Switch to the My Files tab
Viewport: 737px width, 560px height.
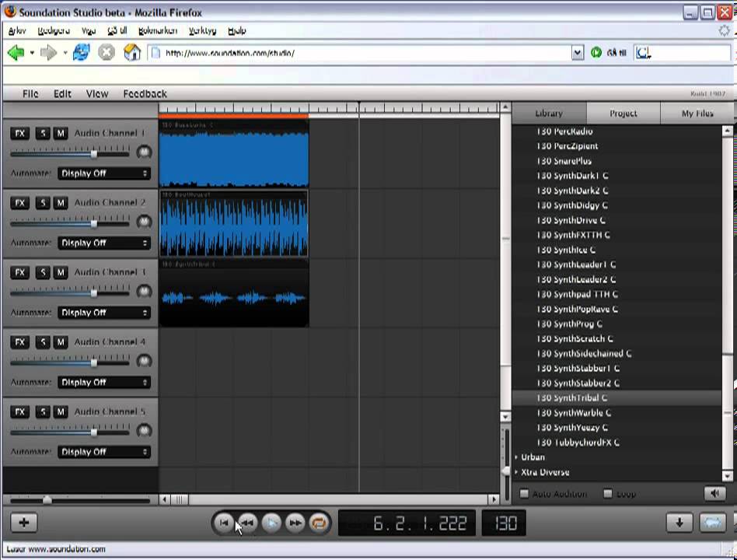(x=697, y=114)
